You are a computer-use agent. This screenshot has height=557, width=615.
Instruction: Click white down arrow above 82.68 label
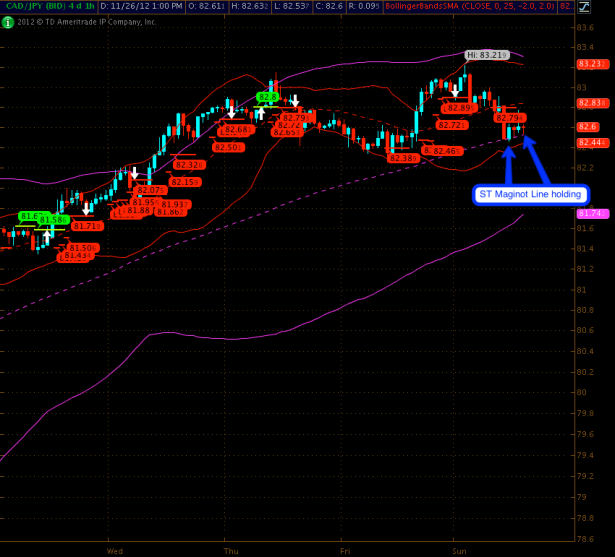pyautogui.click(x=231, y=114)
